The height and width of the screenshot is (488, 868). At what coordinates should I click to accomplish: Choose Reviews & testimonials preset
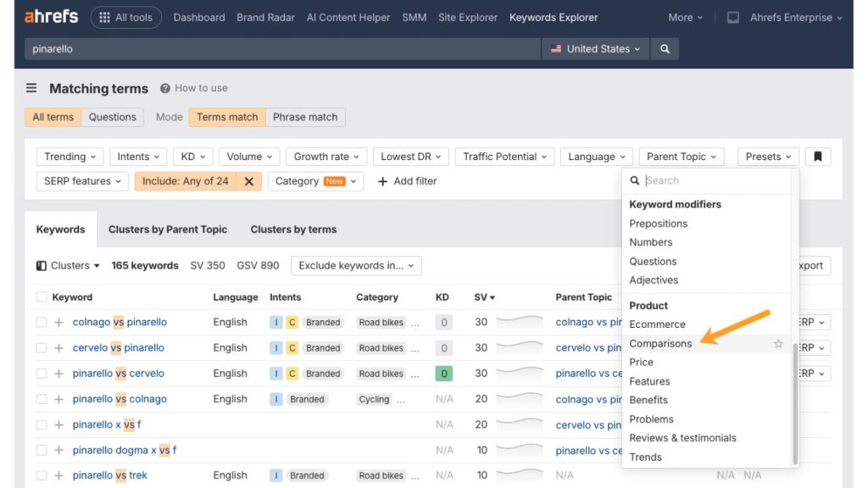[x=682, y=438]
